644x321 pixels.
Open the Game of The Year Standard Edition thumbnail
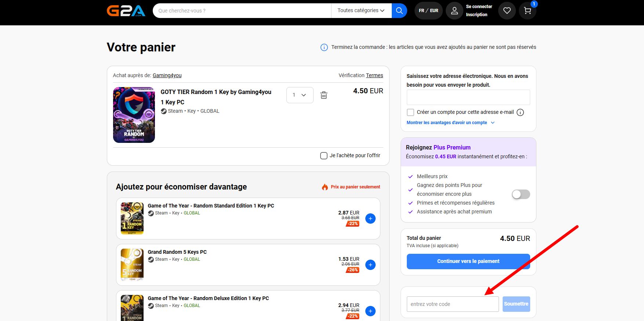[x=132, y=219]
